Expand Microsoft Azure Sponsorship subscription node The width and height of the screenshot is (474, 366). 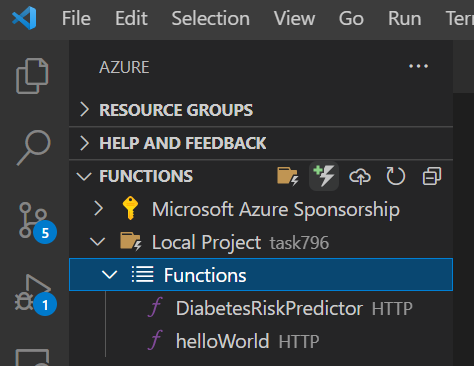point(98,208)
